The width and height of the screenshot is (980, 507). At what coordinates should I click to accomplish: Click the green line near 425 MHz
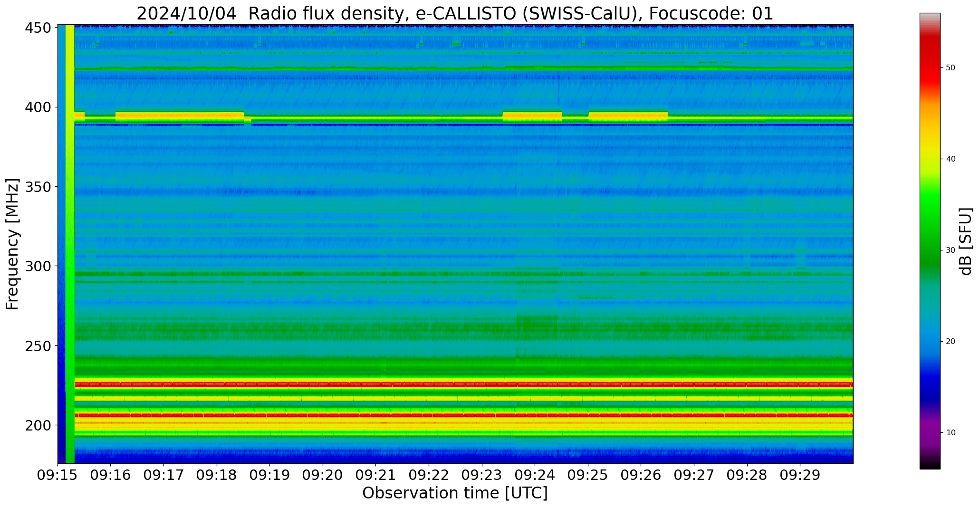tap(463, 68)
